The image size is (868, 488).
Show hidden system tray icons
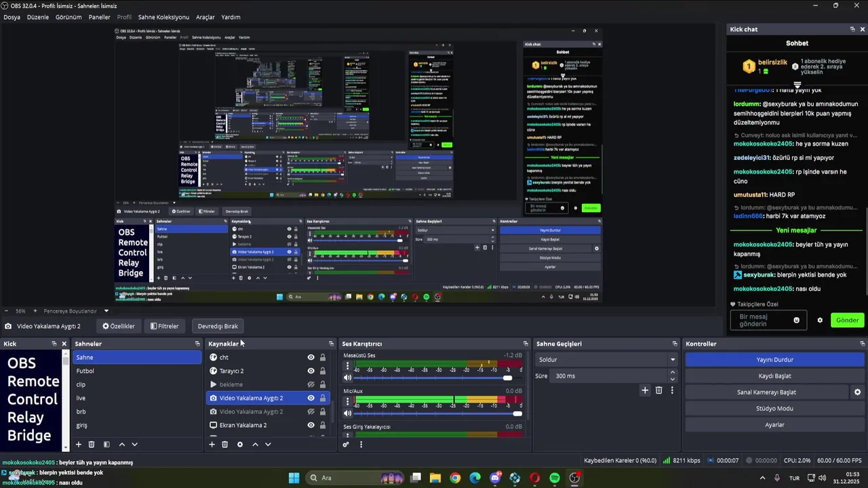pyautogui.click(x=762, y=478)
